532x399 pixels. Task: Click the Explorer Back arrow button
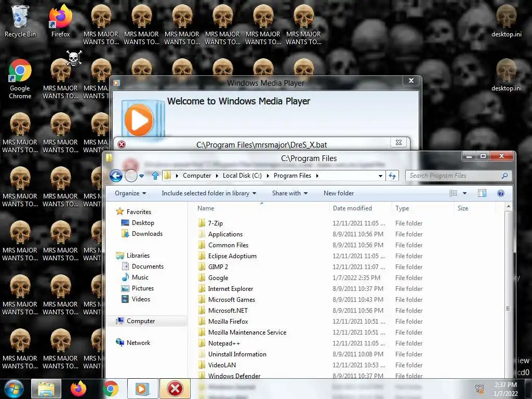[116, 176]
